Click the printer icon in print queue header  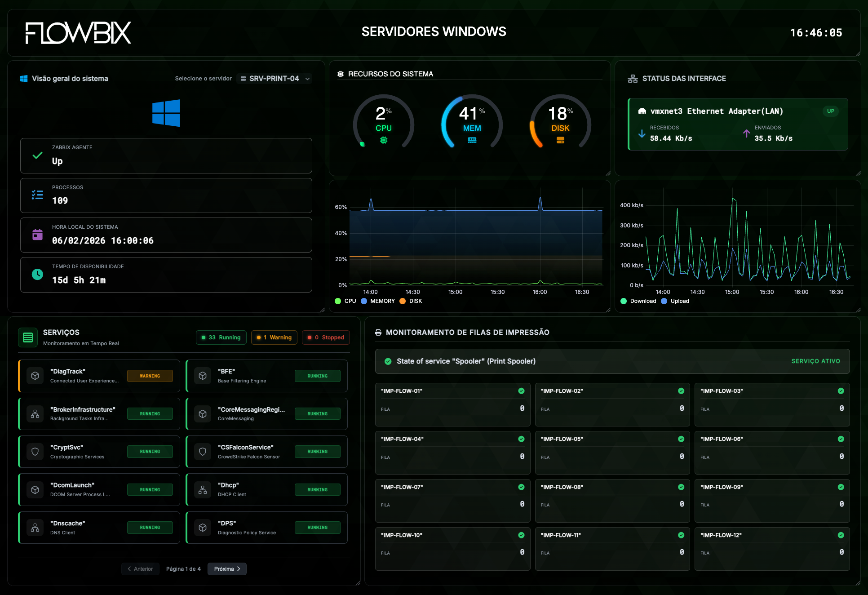click(x=378, y=333)
